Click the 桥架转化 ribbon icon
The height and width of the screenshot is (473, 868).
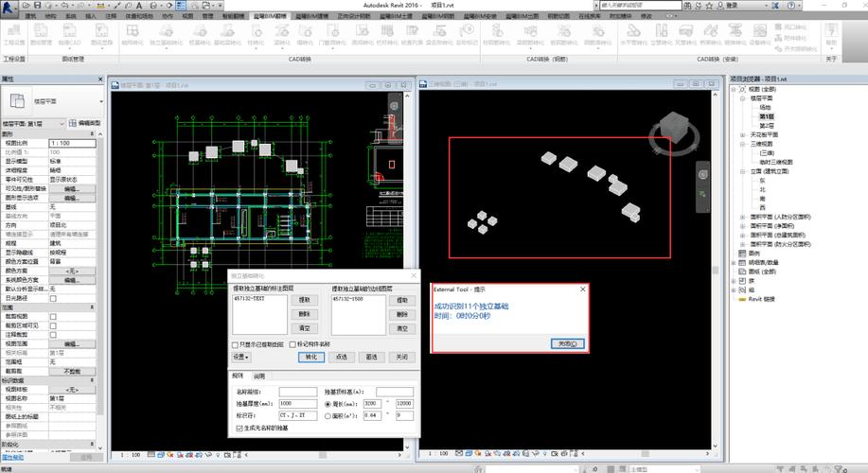711,34
